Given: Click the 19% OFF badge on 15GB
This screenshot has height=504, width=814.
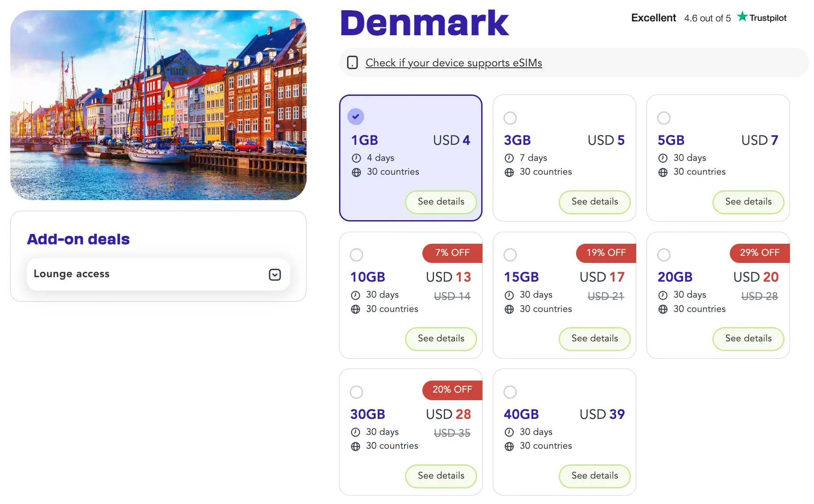Looking at the screenshot, I should click(606, 253).
